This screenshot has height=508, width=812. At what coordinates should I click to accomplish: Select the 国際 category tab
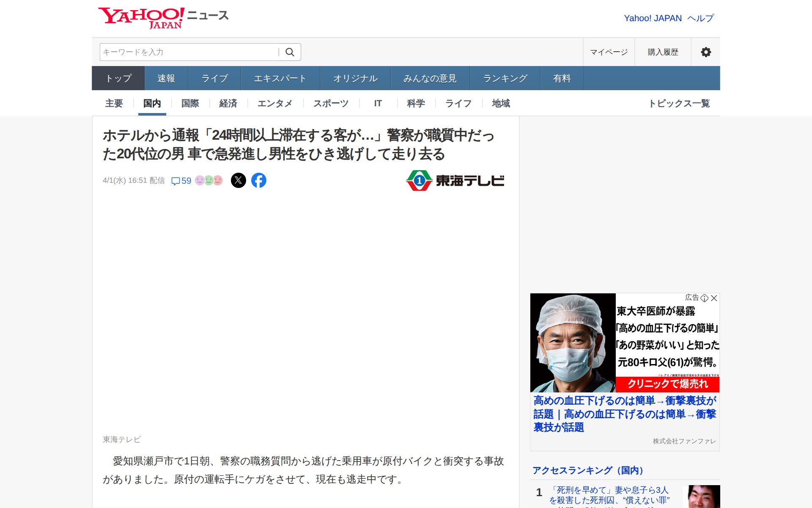coord(190,103)
